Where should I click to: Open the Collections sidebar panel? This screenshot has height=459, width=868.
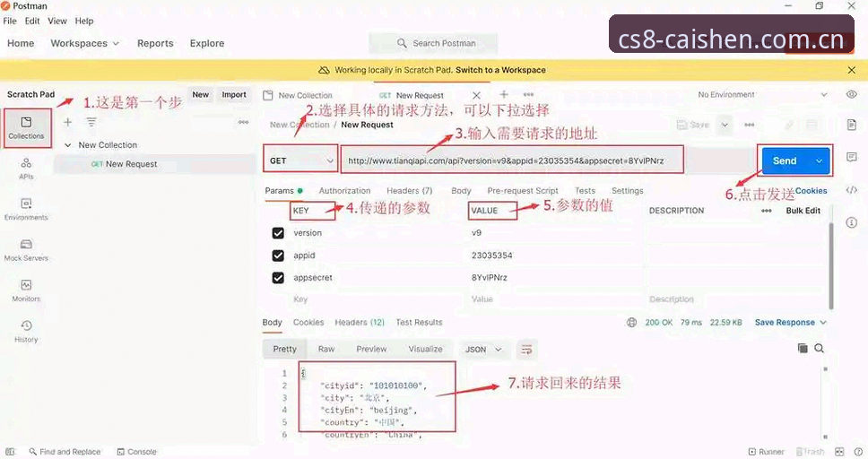[26, 128]
